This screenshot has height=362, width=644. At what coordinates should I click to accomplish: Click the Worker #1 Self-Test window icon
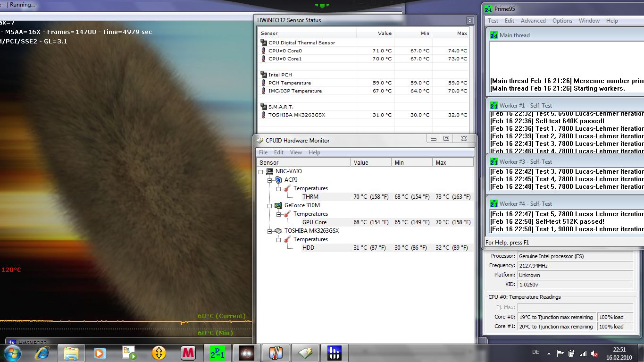(494, 105)
